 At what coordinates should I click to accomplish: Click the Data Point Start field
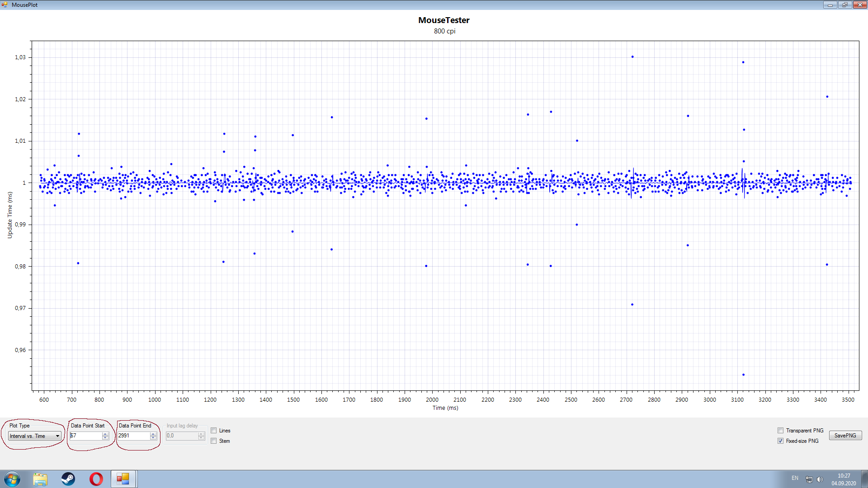point(86,436)
